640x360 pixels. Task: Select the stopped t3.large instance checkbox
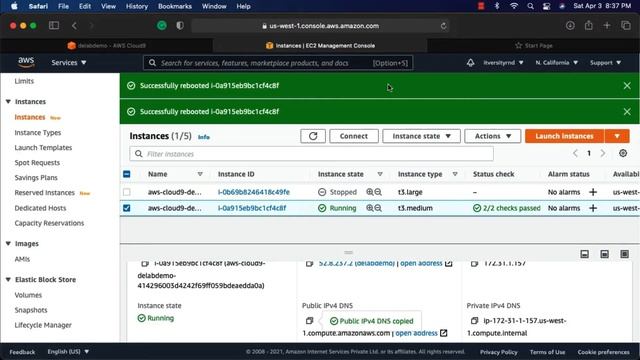127,192
